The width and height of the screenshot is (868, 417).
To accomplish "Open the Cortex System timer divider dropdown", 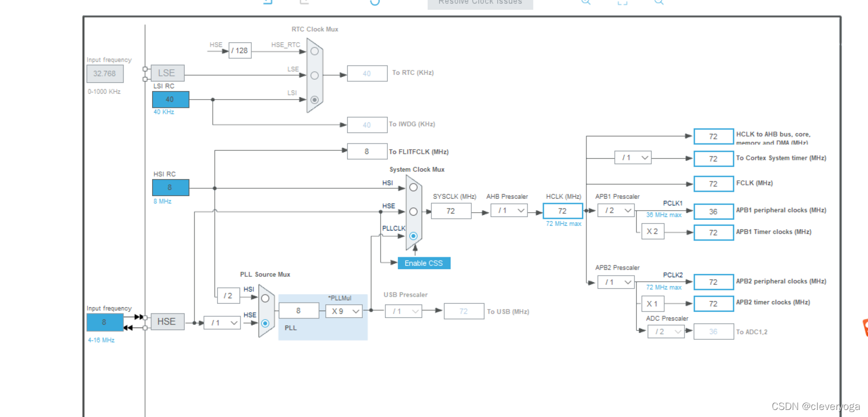I will (633, 158).
